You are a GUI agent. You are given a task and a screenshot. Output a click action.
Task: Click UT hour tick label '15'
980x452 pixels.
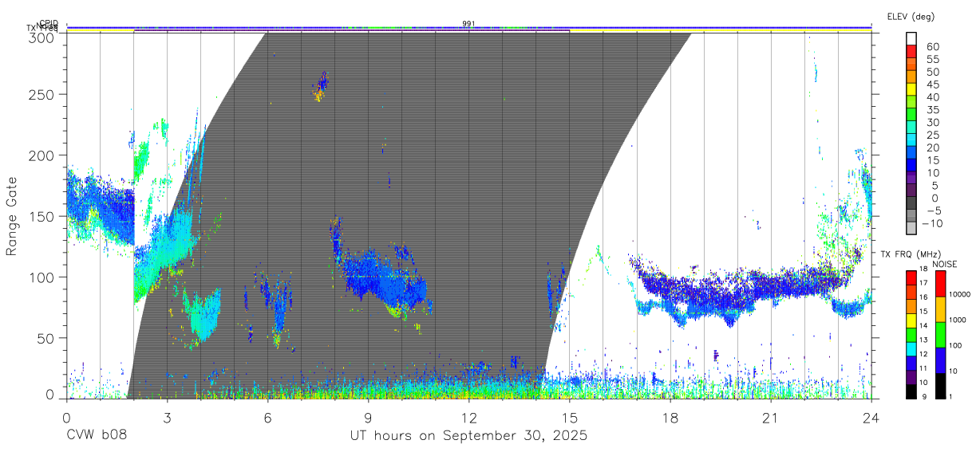(x=569, y=418)
